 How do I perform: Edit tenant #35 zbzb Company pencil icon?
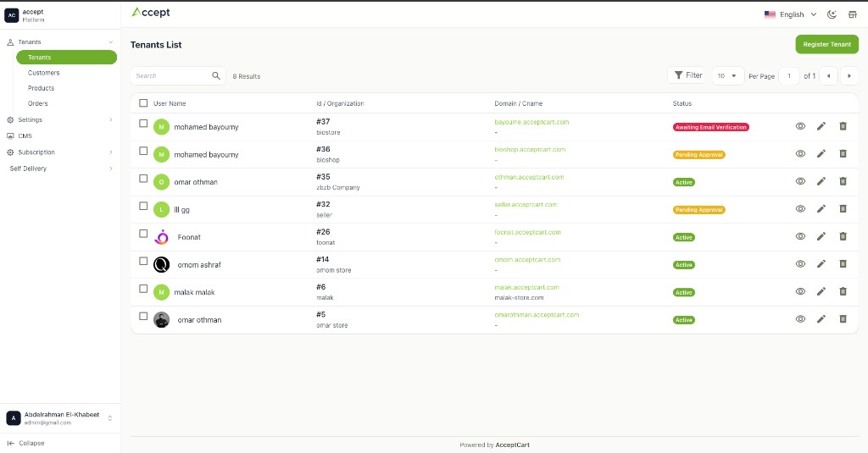click(x=821, y=181)
